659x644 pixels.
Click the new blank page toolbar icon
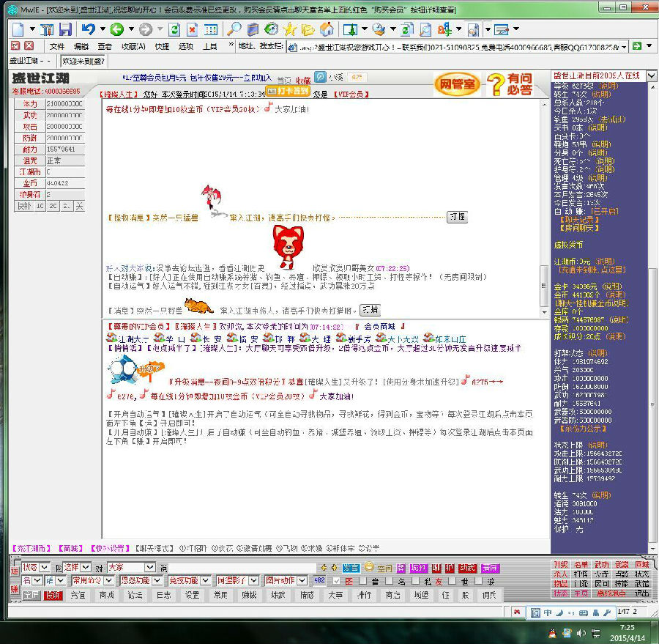pos(18,29)
